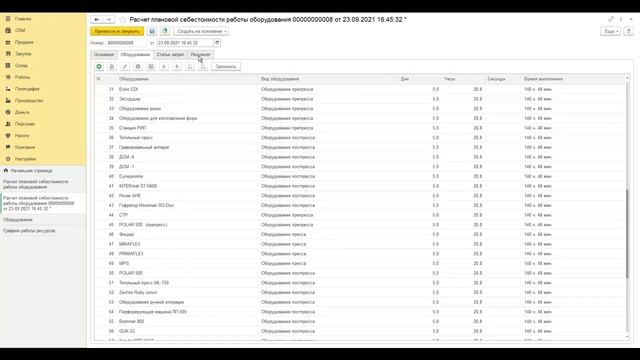The image size is (640, 360).
Task: Switch to the Основное tab
Action: 104,54
